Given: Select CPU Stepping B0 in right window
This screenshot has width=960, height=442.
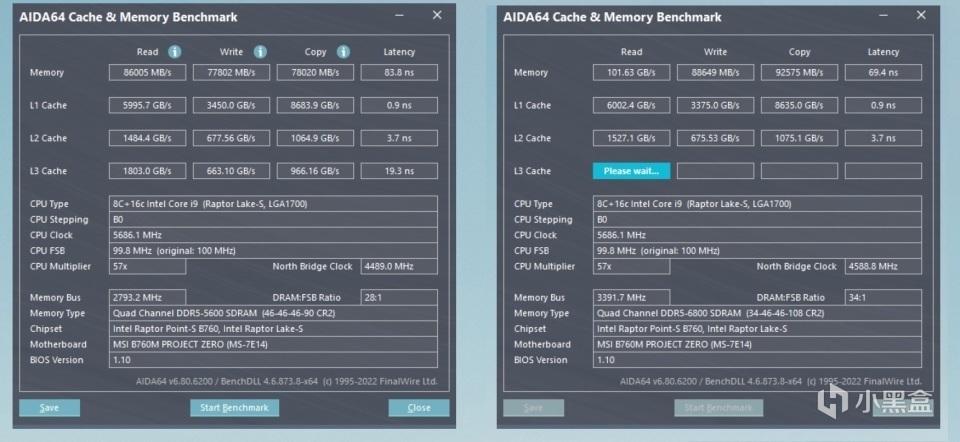Looking at the screenshot, I should point(757,219).
